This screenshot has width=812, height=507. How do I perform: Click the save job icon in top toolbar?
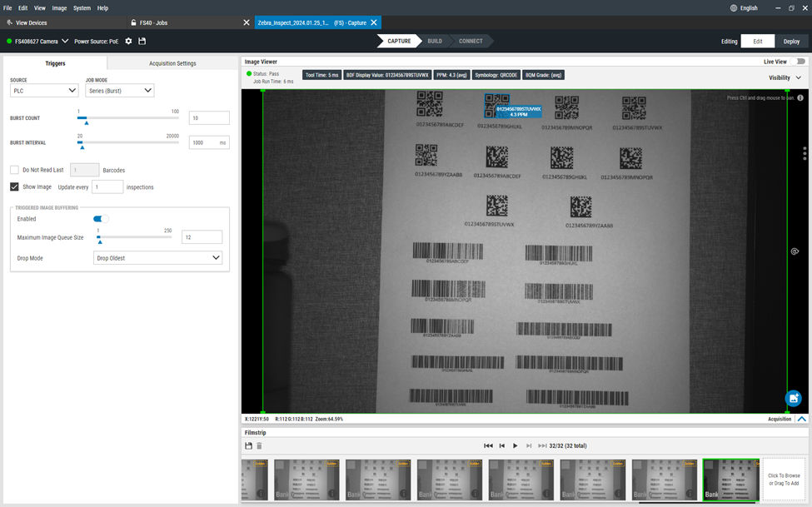142,41
